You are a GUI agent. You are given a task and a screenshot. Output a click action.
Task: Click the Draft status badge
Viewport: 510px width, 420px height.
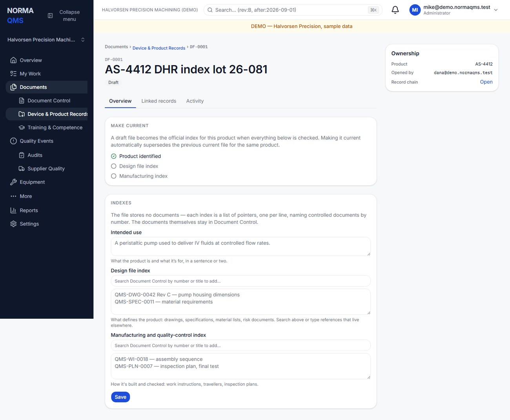[113, 82]
